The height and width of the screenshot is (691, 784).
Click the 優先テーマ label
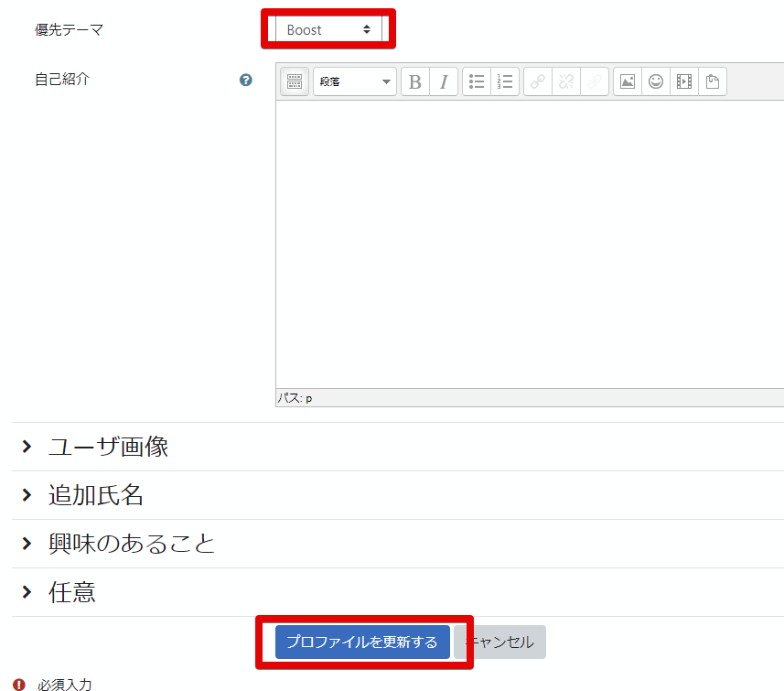click(69, 29)
